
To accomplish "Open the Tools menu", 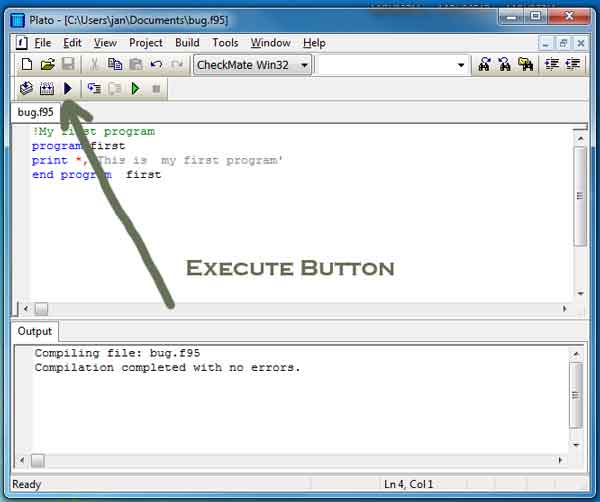I will (225, 43).
